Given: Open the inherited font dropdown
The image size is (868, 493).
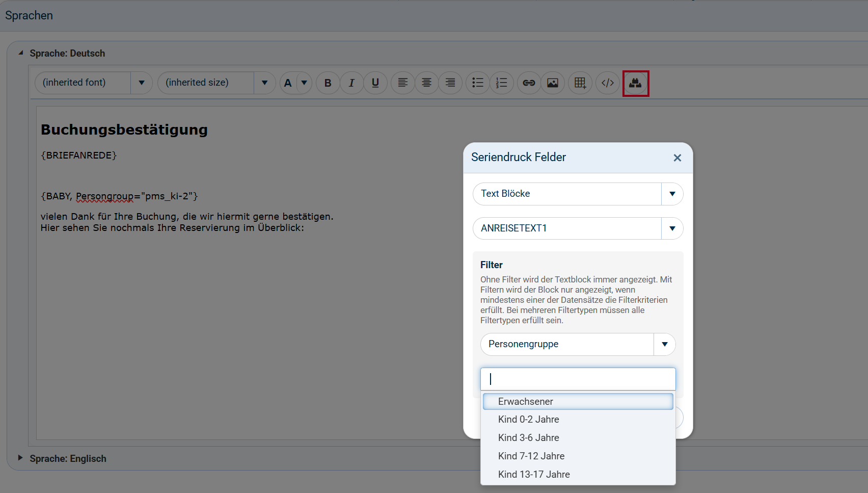Looking at the screenshot, I should tap(142, 83).
